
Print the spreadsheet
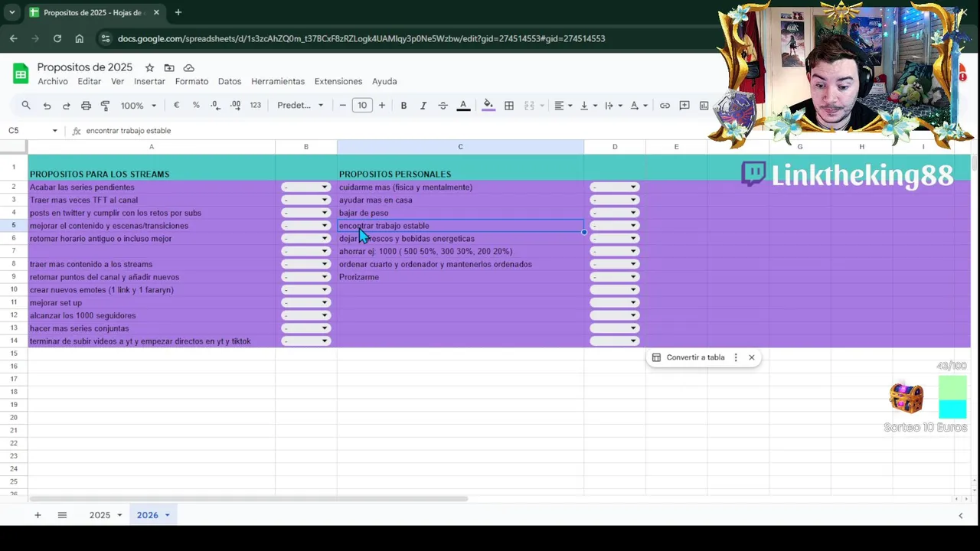click(86, 106)
